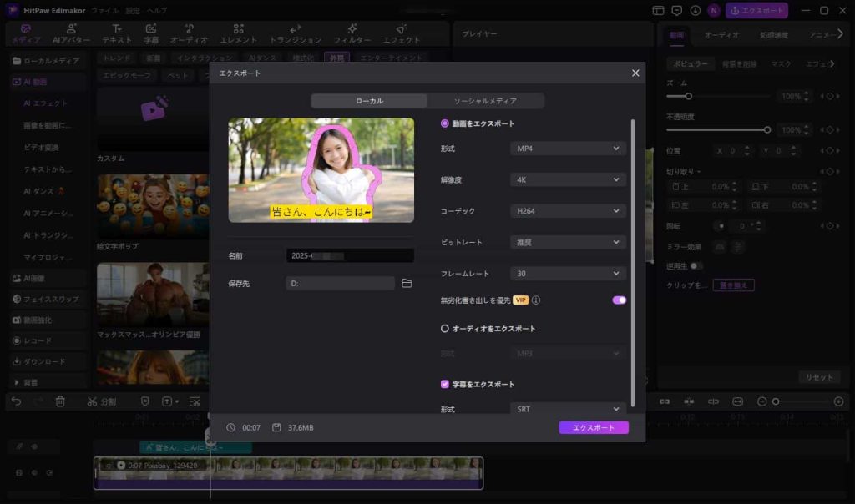This screenshot has height=504, width=855.
Task: Switch to the ソーシャルメディア tab
Action: [485, 101]
